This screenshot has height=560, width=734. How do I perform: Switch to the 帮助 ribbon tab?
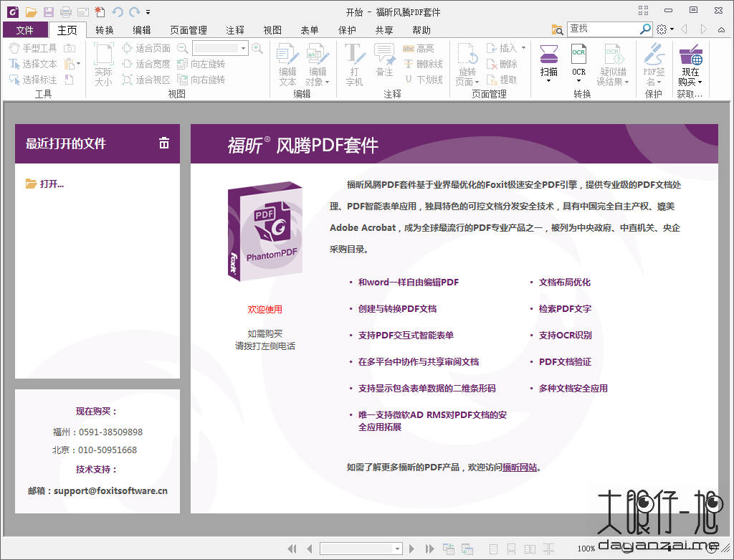421,30
